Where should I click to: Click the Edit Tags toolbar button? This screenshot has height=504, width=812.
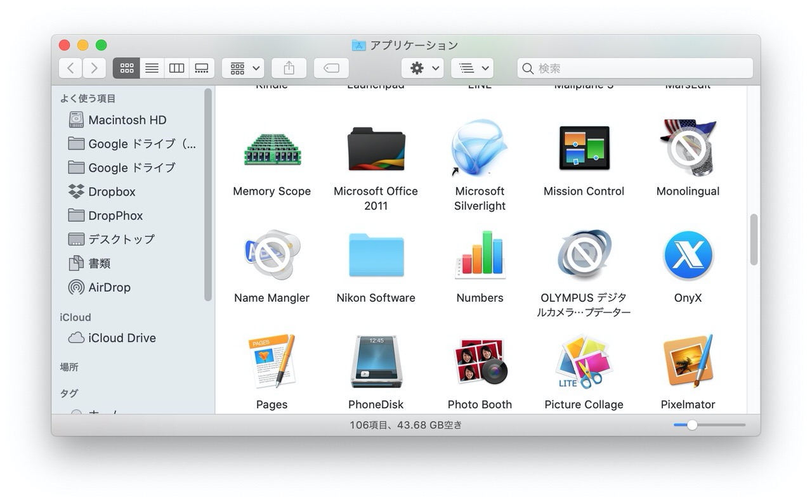coord(331,68)
